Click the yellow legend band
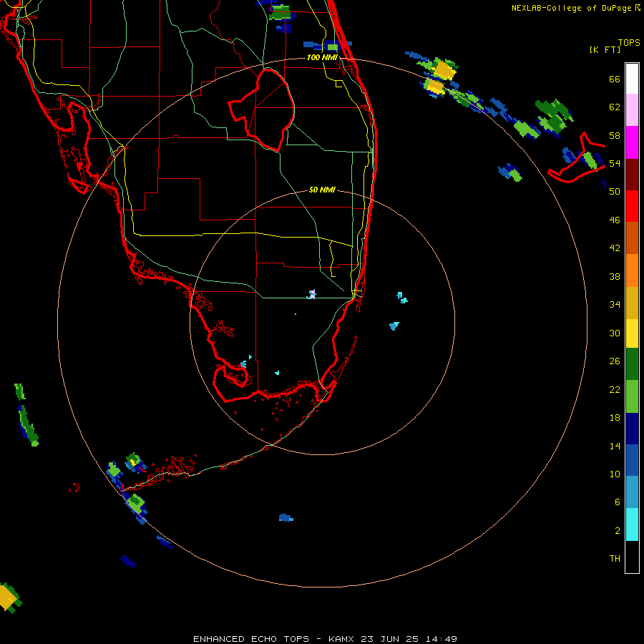The width and height of the screenshot is (644, 644). (632, 333)
